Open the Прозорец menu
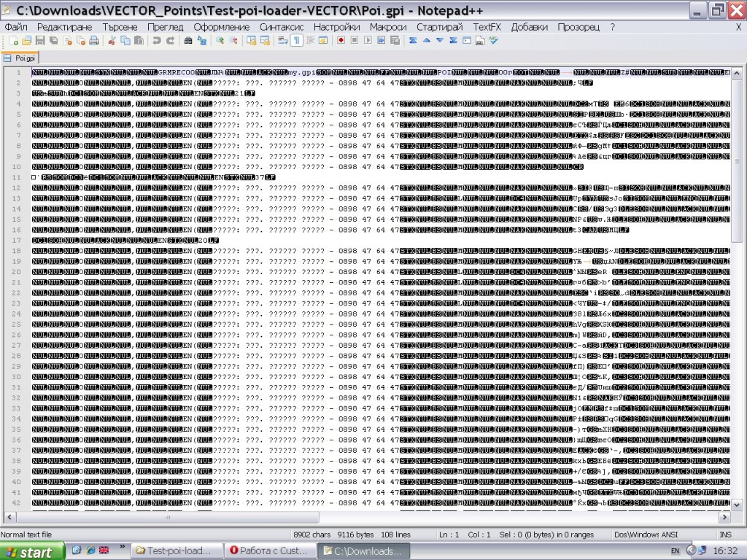Screen dimensions: 747x560 [578, 27]
